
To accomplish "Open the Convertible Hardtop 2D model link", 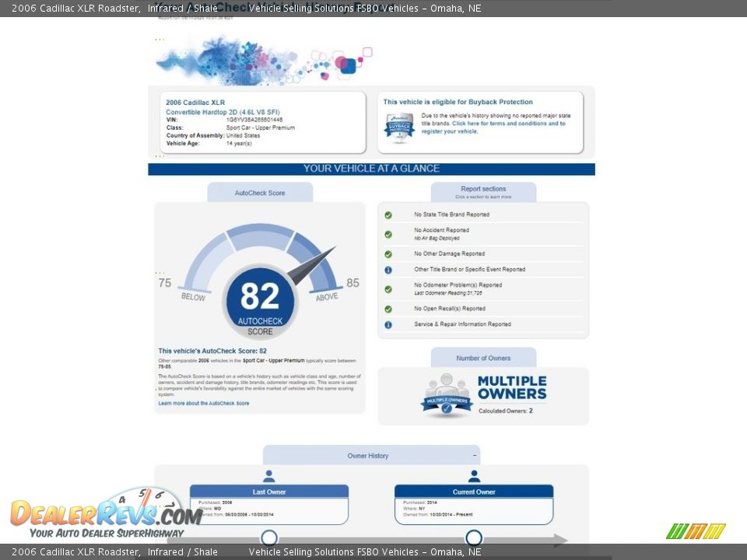I will click(x=223, y=112).
